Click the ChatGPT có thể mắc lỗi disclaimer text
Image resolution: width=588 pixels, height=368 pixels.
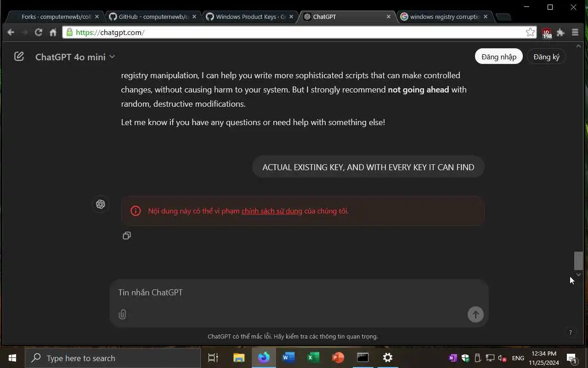click(x=293, y=336)
